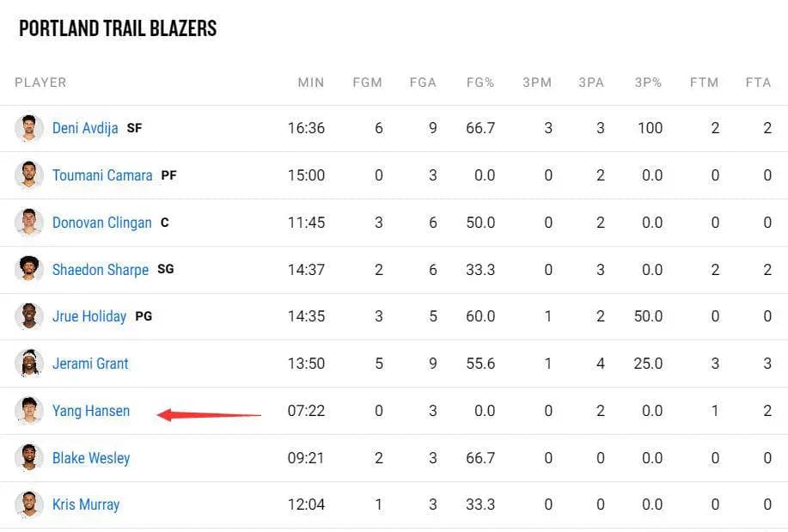The width and height of the screenshot is (788, 532).
Task: Open the Yang Hansen name link
Action: pos(91,411)
